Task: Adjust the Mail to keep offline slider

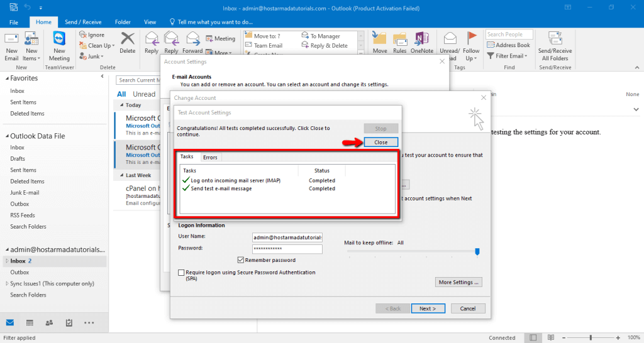Action: tap(477, 251)
